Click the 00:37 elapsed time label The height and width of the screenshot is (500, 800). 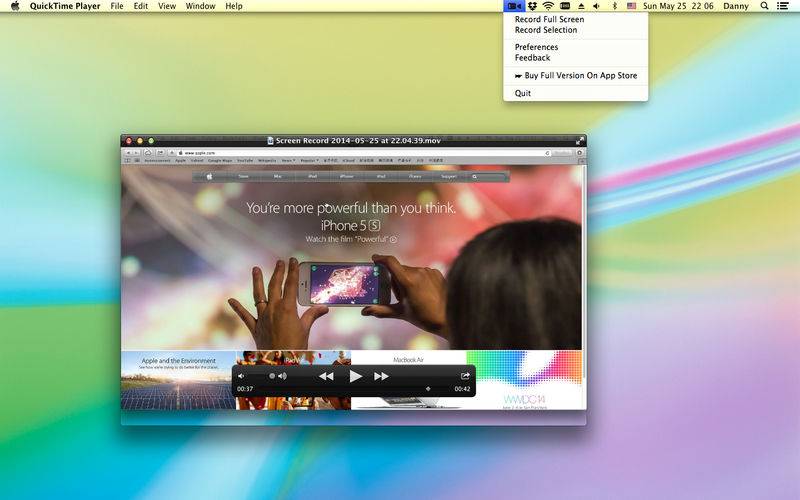[x=245, y=389]
